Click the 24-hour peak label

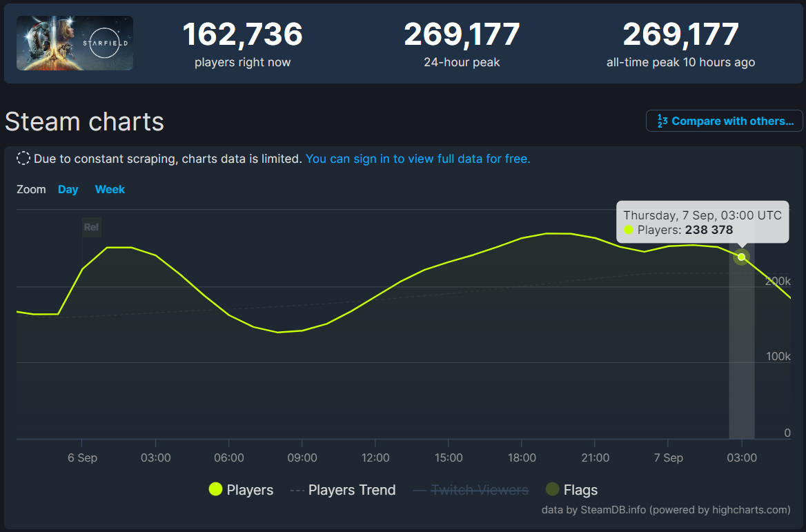click(x=462, y=62)
